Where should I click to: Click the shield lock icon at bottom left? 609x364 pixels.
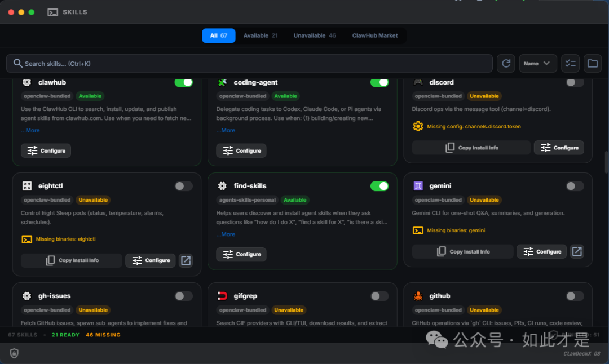14,353
